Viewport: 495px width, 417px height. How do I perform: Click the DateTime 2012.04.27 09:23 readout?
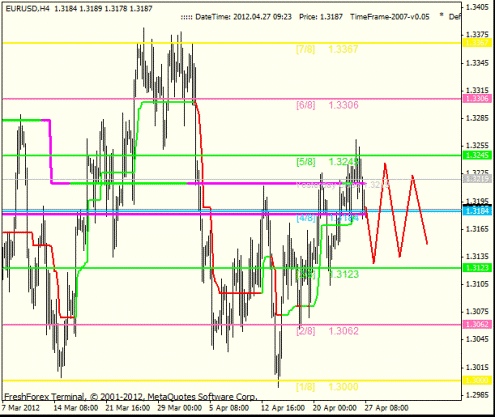coord(243,17)
